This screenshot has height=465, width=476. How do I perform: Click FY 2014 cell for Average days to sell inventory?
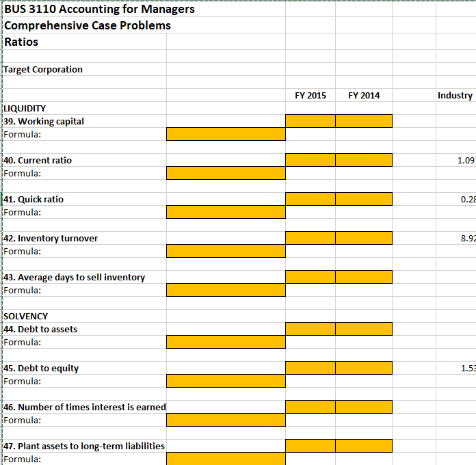364,277
